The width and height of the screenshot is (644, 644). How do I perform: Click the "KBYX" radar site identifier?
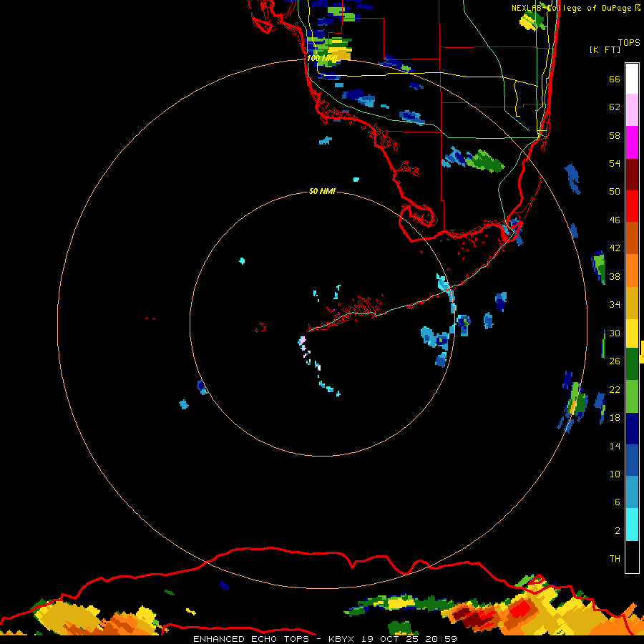(341, 639)
